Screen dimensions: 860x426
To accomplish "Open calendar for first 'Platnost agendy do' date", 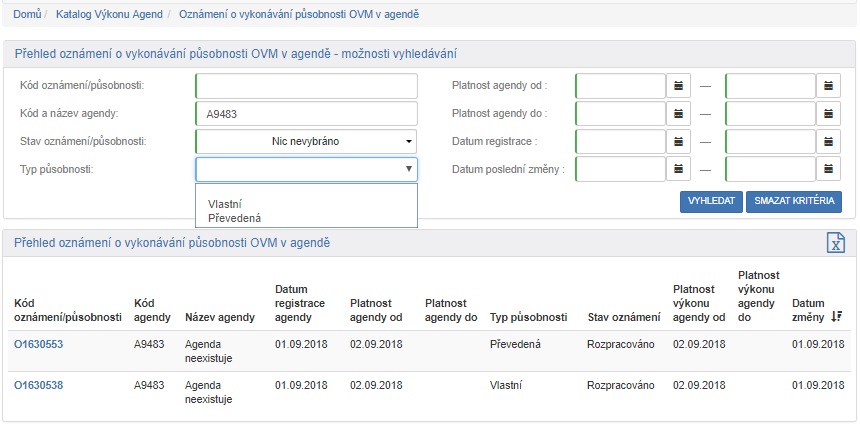I will (x=678, y=114).
